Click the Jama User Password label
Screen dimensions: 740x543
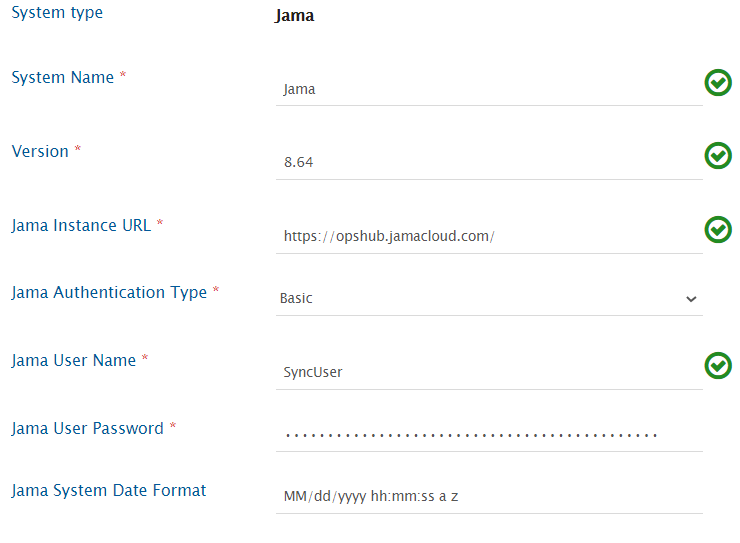87,428
